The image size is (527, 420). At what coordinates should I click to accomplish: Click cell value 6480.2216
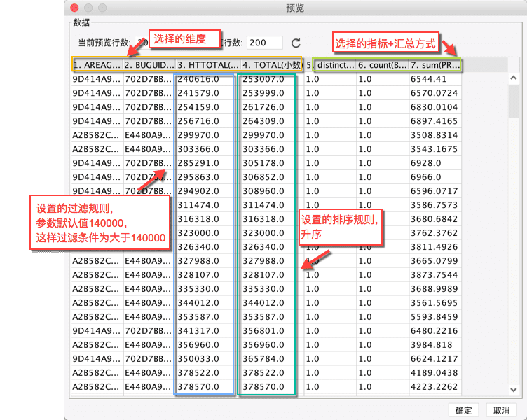coord(434,330)
